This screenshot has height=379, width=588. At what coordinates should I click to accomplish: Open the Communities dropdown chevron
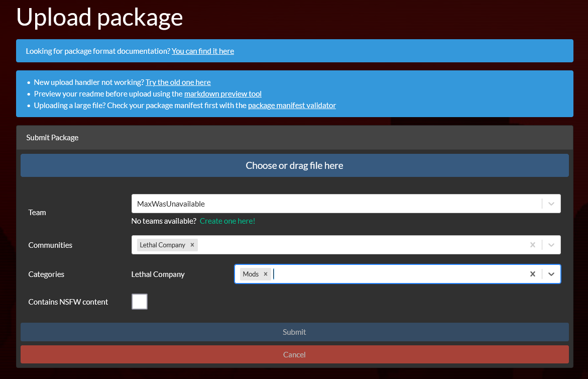click(551, 245)
